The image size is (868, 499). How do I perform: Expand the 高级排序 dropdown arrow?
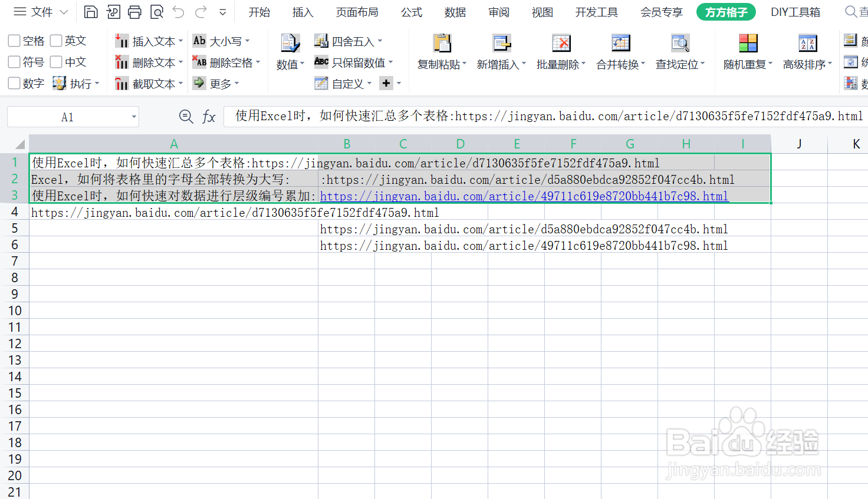pos(830,63)
